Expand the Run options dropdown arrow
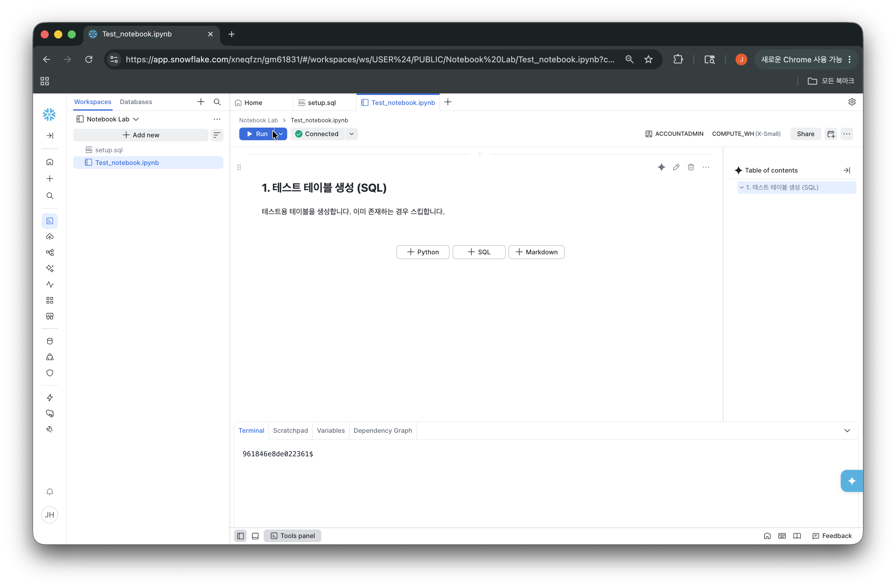This screenshot has height=588, width=896. pos(281,134)
